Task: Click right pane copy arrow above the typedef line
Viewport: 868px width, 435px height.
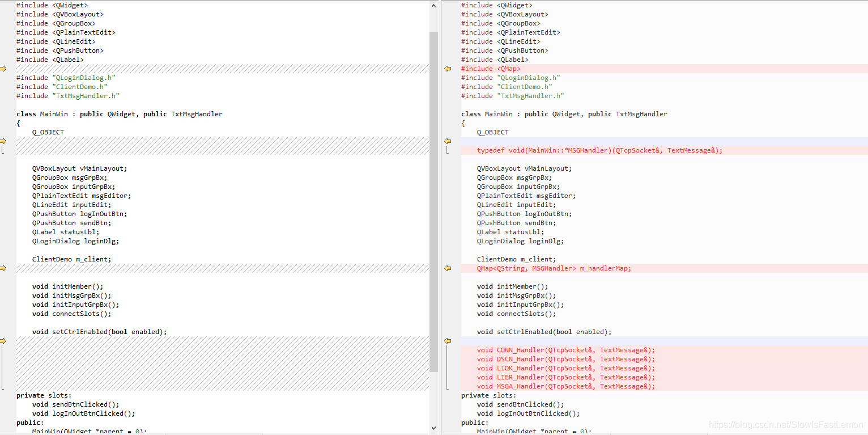Action: (x=448, y=141)
